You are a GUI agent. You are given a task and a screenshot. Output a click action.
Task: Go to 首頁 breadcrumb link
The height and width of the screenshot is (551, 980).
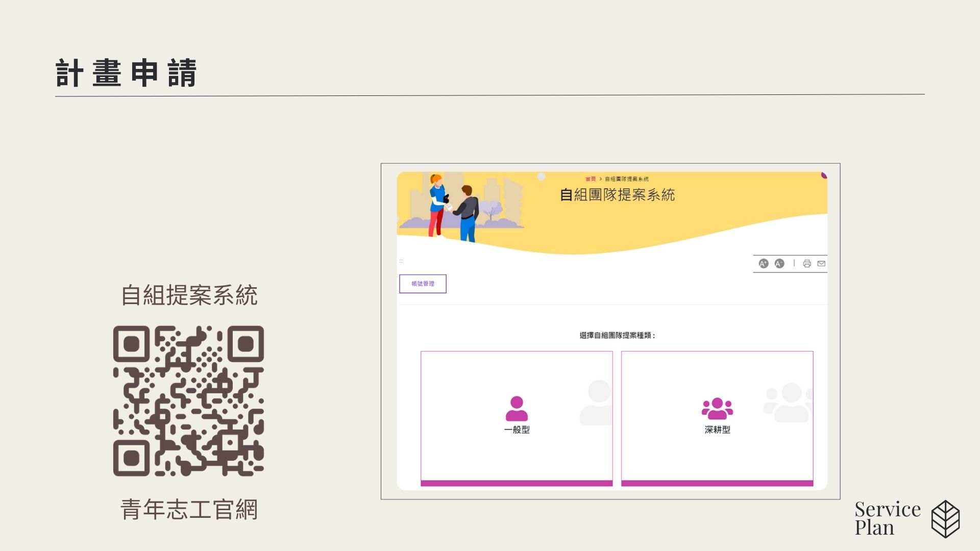coord(590,179)
